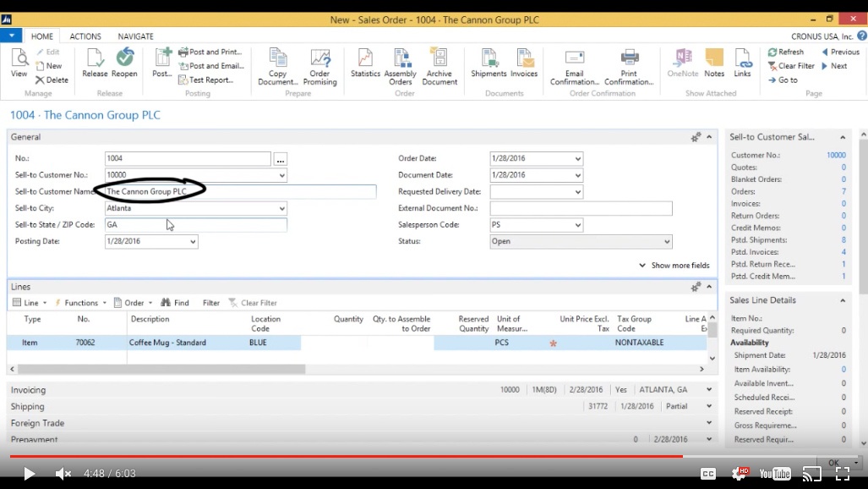The height and width of the screenshot is (489, 868).
Task: Refresh the page
Action: pyautogui.click(x=785, y=52)
